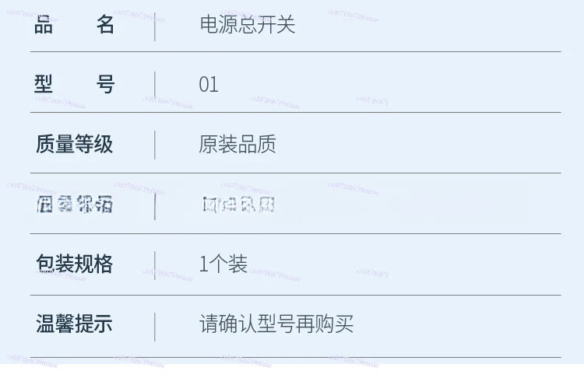Click the 质量等级 label
Screen dimensions: 584x392
point(74,145)
